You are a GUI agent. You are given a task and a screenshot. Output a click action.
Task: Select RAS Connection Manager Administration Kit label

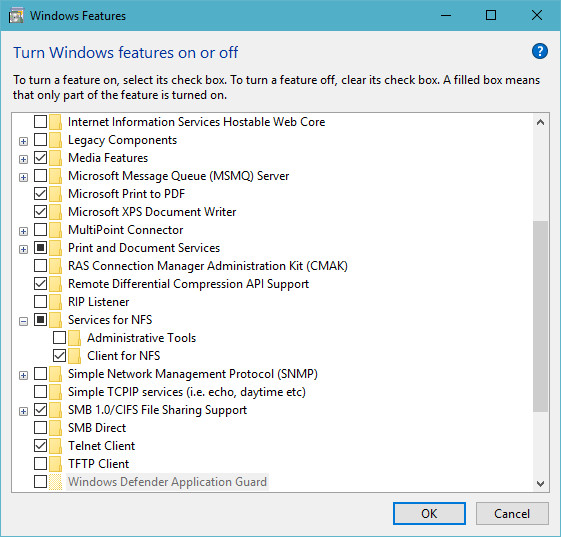(x=208, y=266)
